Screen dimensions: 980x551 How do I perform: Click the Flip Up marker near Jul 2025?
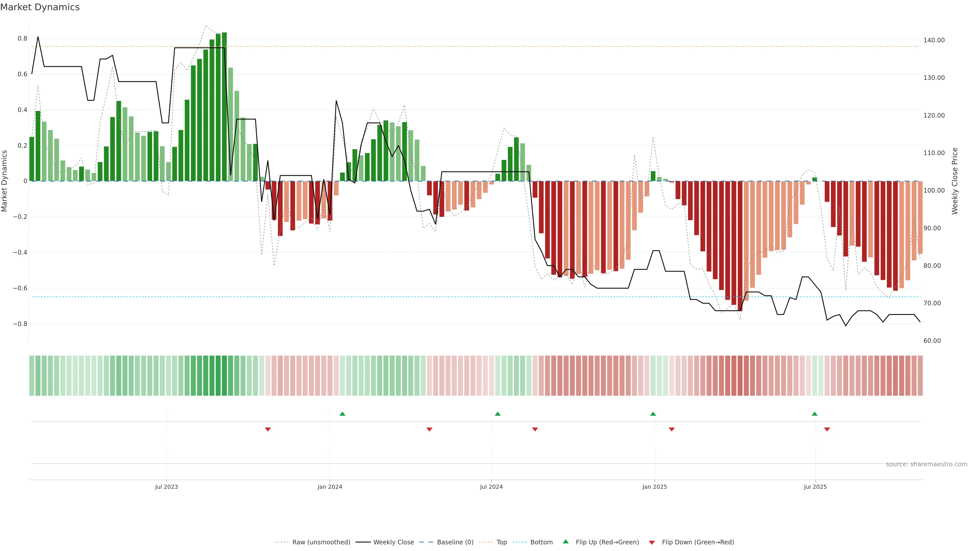pyautogui.click(x=815, y=414)
